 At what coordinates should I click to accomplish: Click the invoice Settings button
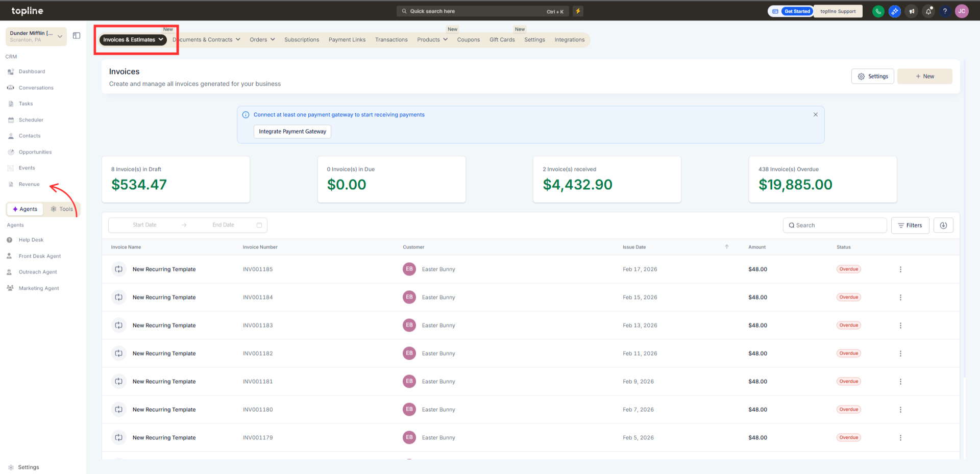(x=873, y=77)
